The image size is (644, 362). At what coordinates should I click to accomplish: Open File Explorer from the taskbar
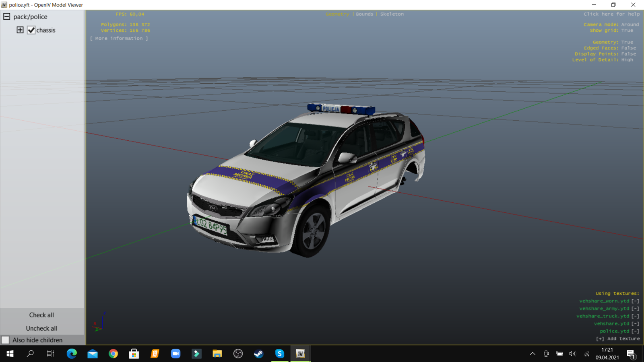[217, 354]
